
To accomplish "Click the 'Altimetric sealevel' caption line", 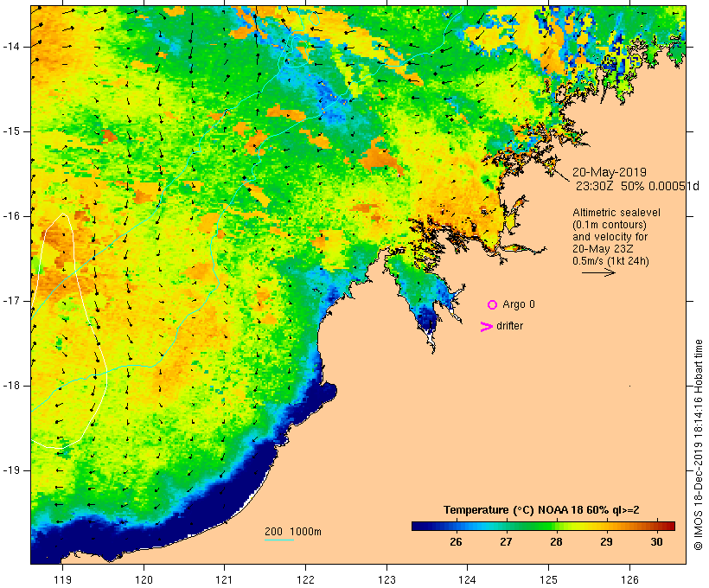I will coord(616,213).
